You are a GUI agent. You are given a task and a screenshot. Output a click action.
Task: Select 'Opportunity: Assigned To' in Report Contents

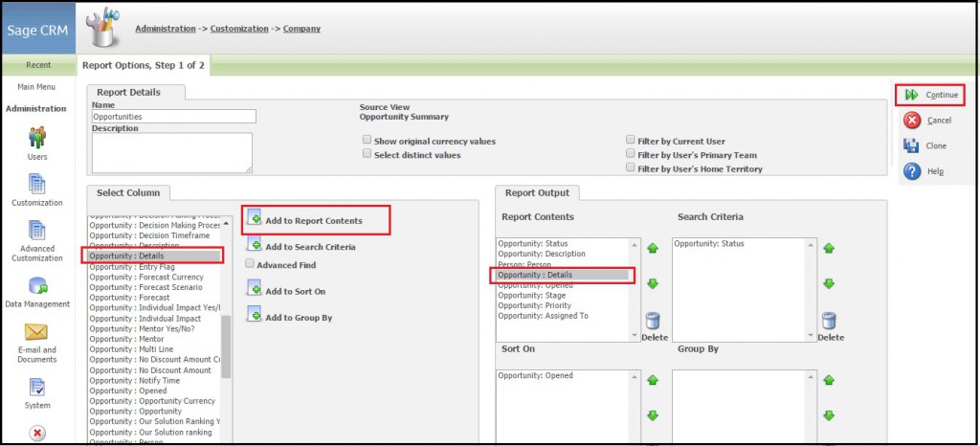coord(563,316)
